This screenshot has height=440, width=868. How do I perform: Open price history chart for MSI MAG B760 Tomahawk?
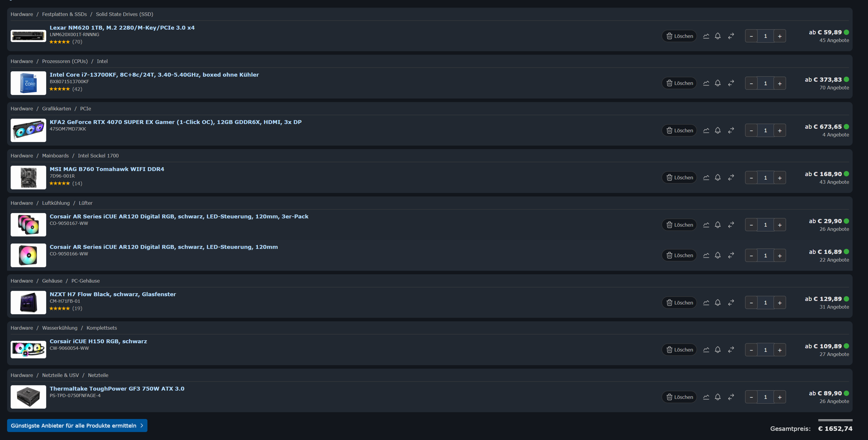click(706, 178)
